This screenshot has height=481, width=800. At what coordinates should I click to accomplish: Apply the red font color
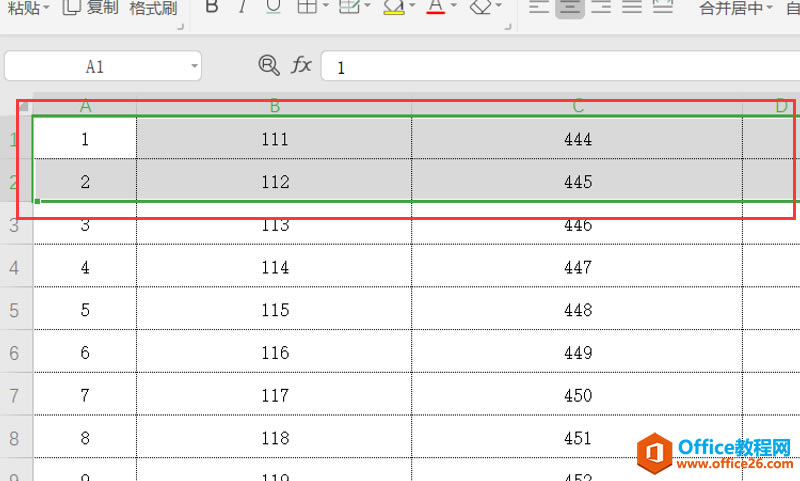point(436,7)
